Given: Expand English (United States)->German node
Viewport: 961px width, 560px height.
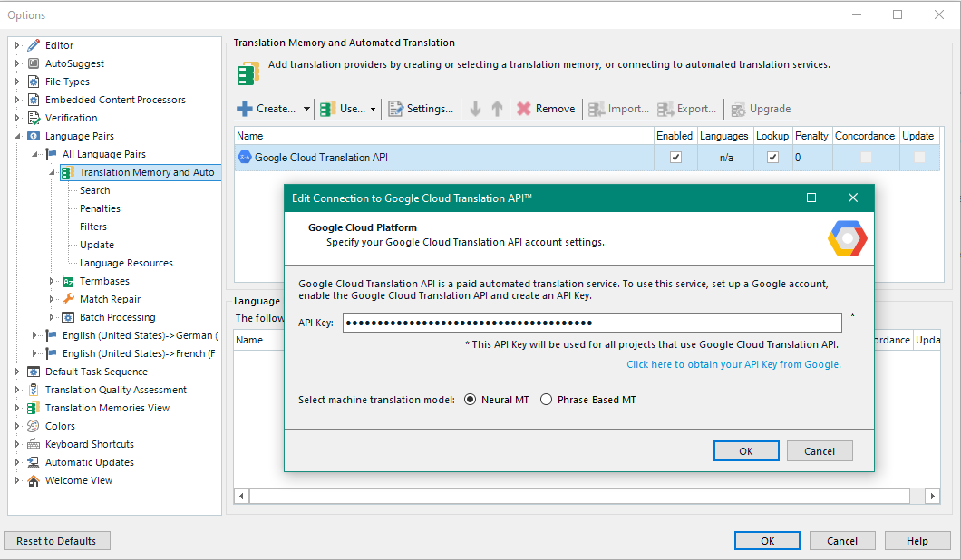Looking at the screenshot, I should pyautogui.click(x=34, y=336).
